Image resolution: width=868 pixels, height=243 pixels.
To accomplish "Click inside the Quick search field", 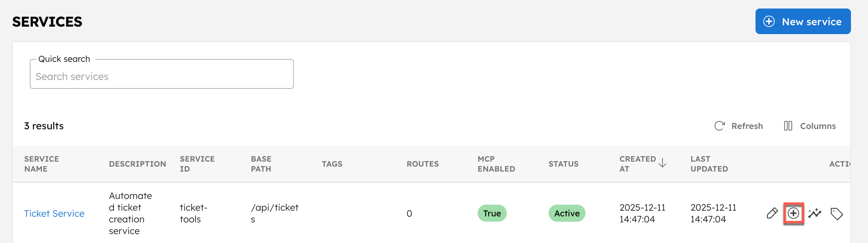I will [x=162, y=76].
